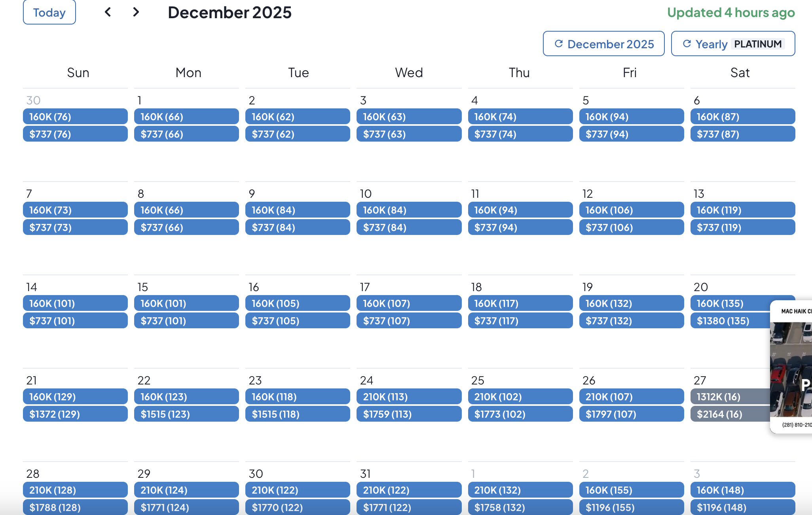Refresh December 2025 data

(x=603, y=44)
